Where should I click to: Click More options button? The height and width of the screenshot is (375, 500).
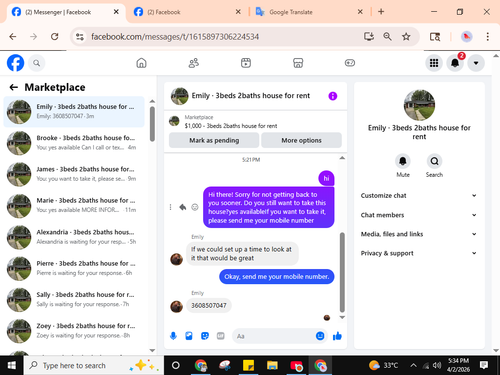tap(301, 140)
